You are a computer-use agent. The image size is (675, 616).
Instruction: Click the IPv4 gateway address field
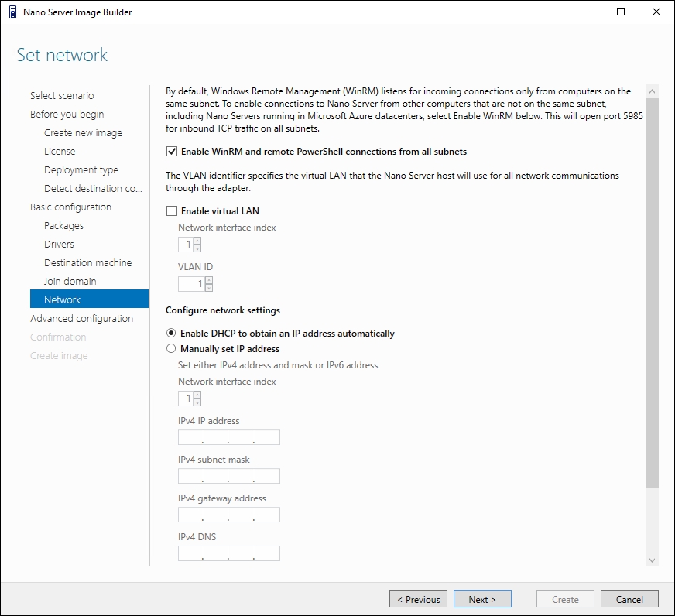pyautogui.click(x=229, y=515)
